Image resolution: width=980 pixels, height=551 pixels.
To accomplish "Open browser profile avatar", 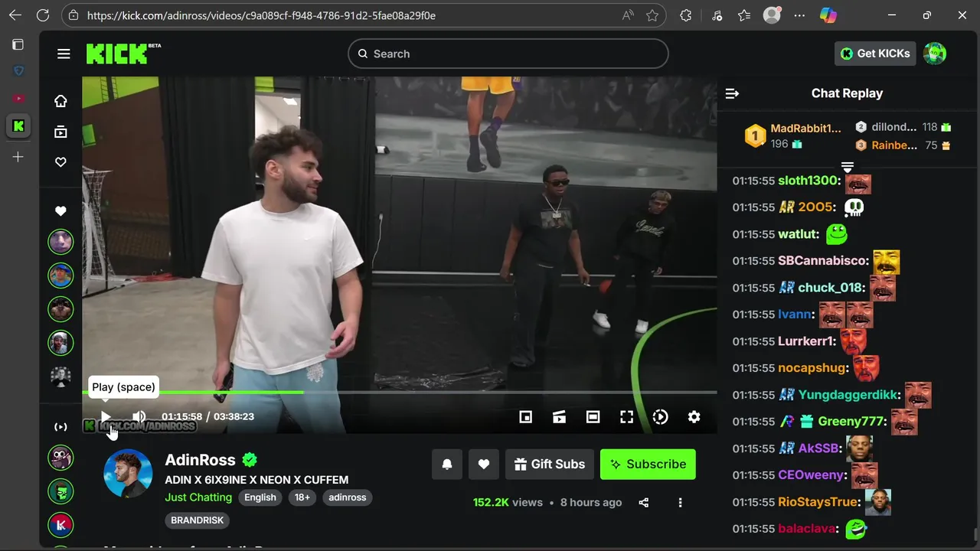I will pyautogui.click(x=772, y=15).
